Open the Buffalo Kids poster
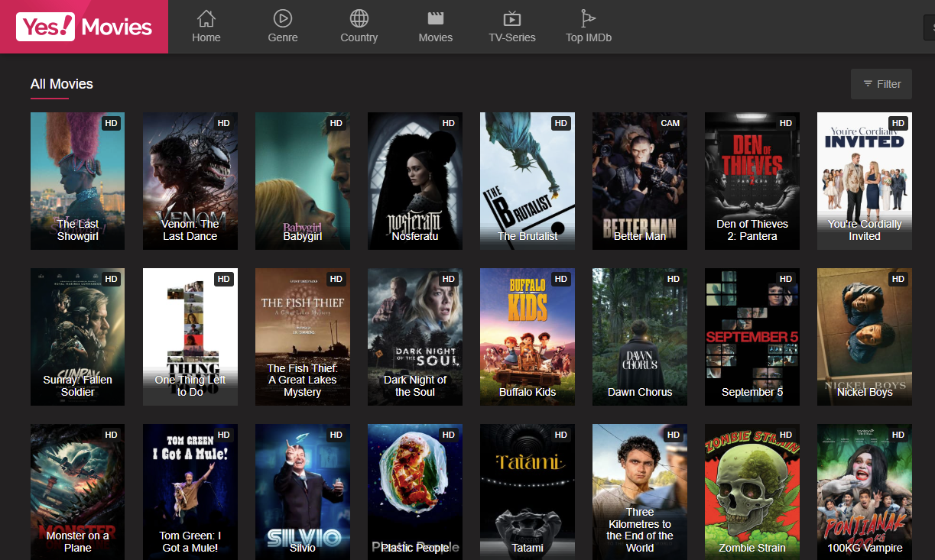 point(528,337)
